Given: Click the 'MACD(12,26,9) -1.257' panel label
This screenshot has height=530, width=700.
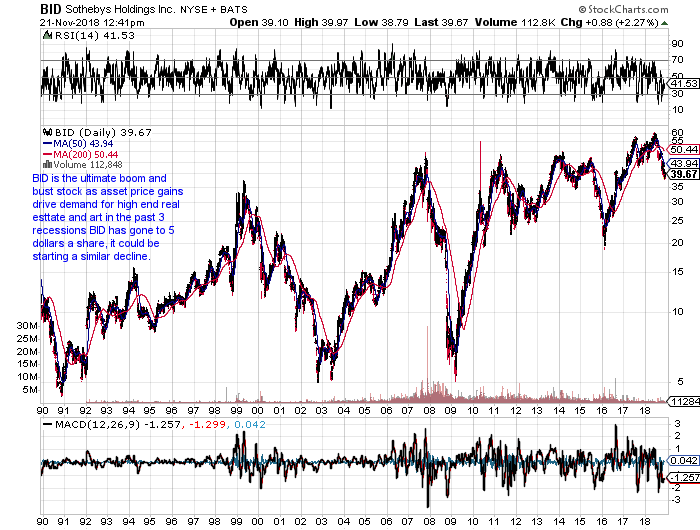Looking at the screenshot, I should [118, 425].
